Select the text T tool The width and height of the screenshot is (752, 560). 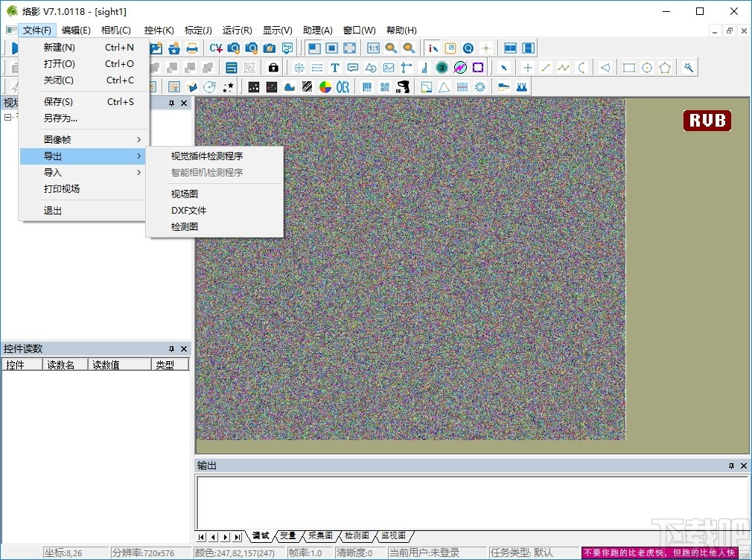click(x=335, y=68)
